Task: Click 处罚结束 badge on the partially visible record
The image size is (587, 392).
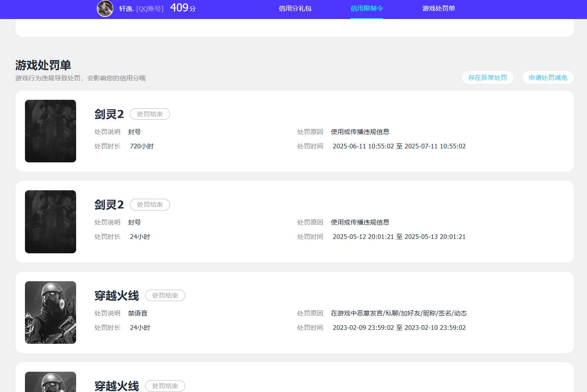Action: coord(165,386)
